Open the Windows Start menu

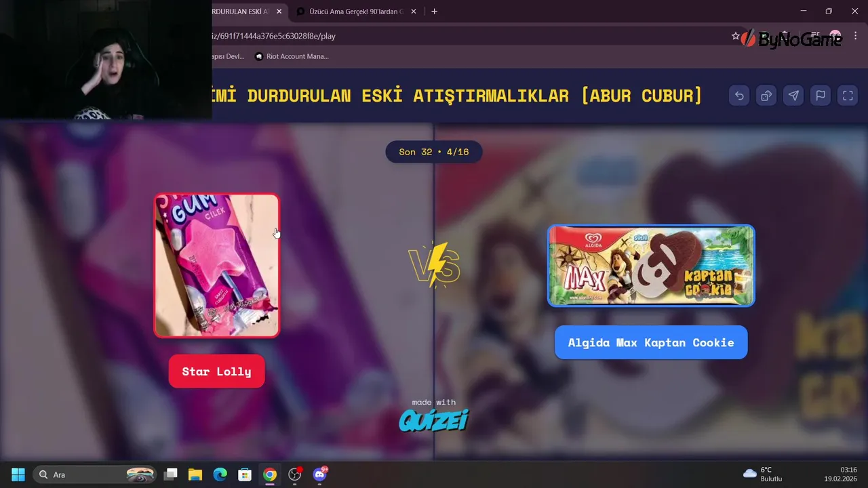(x=18, y=474)
